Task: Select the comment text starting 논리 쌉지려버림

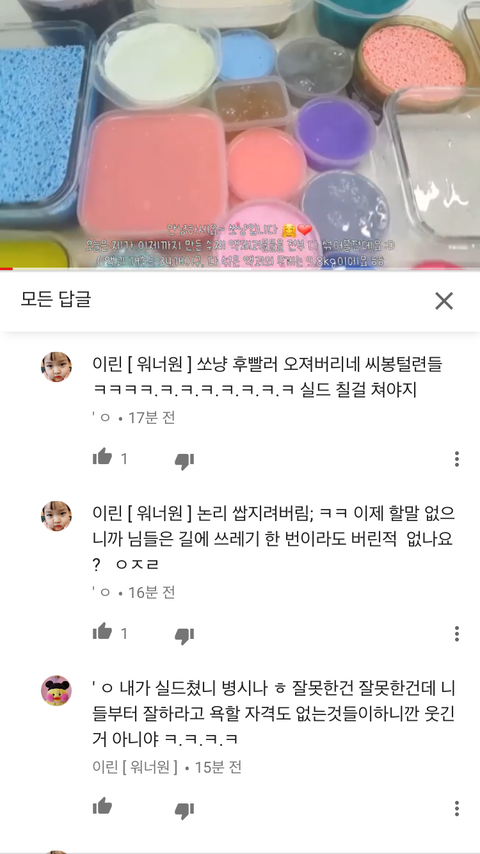Action: (x=274, y=539)
